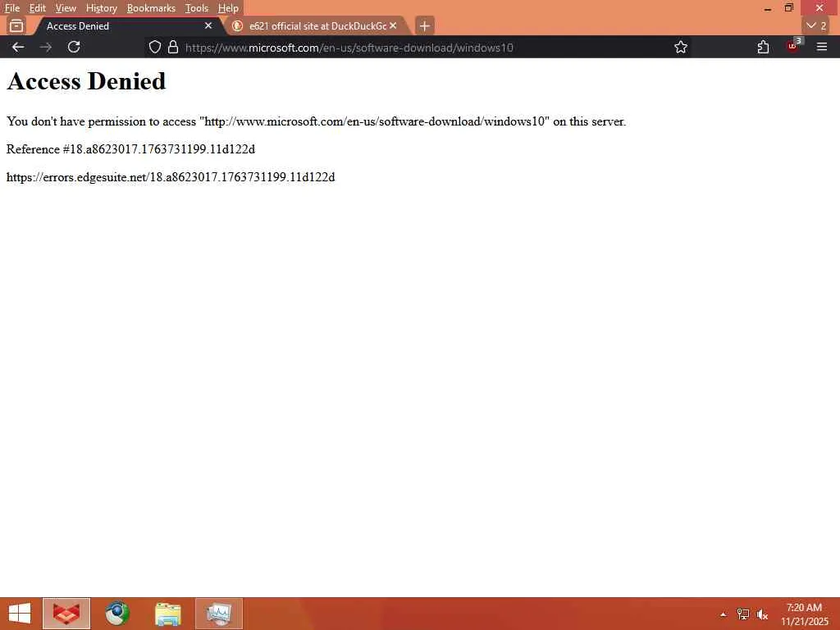Screen dimensions: 840x630
Task: Open the History menu
Action: pos(101,8)
